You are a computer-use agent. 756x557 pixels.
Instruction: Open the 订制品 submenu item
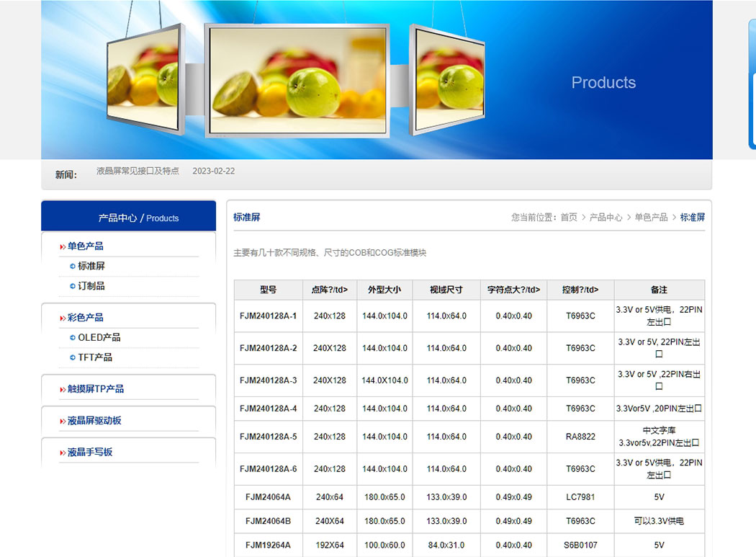[91, 286]
